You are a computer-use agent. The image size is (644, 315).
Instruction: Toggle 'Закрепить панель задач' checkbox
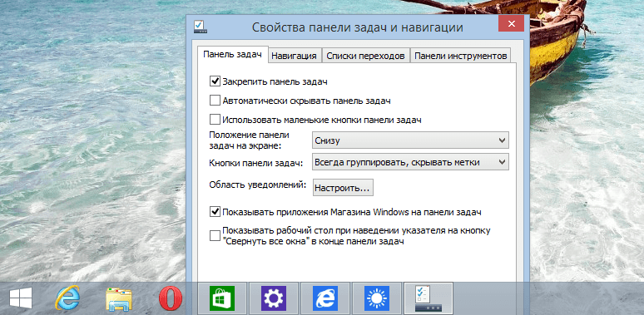point(215,81)
